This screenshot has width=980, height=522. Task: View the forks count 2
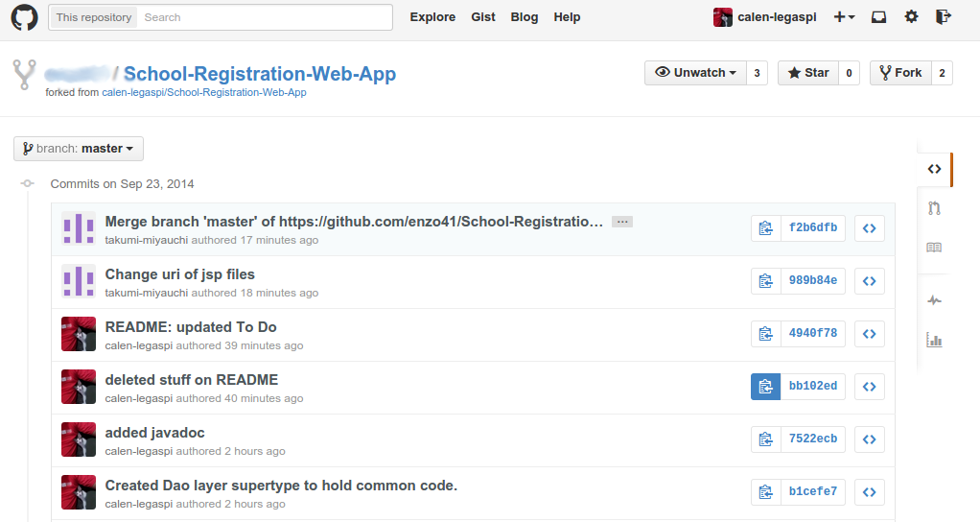coord(942,73)
